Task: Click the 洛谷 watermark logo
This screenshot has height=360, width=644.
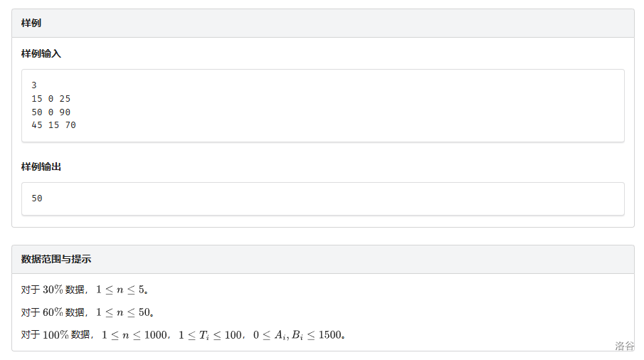Action: pyautogui.click(x=625, y=346)
